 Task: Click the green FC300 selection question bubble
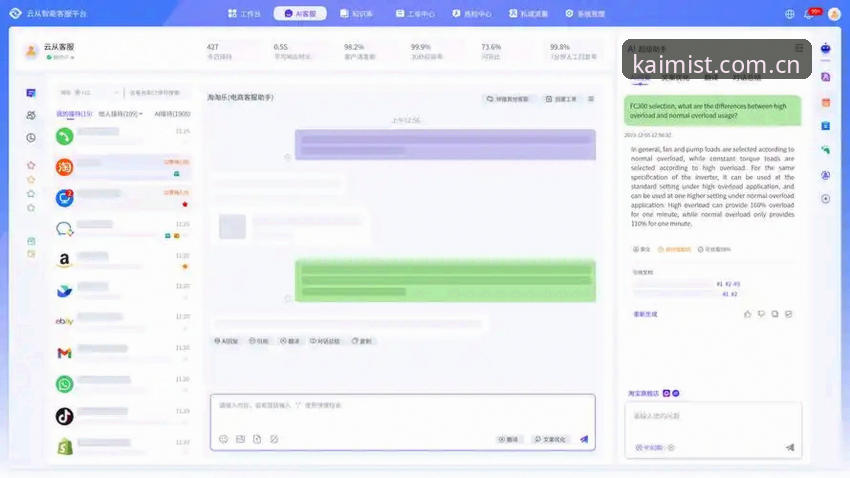click(712, 111)
